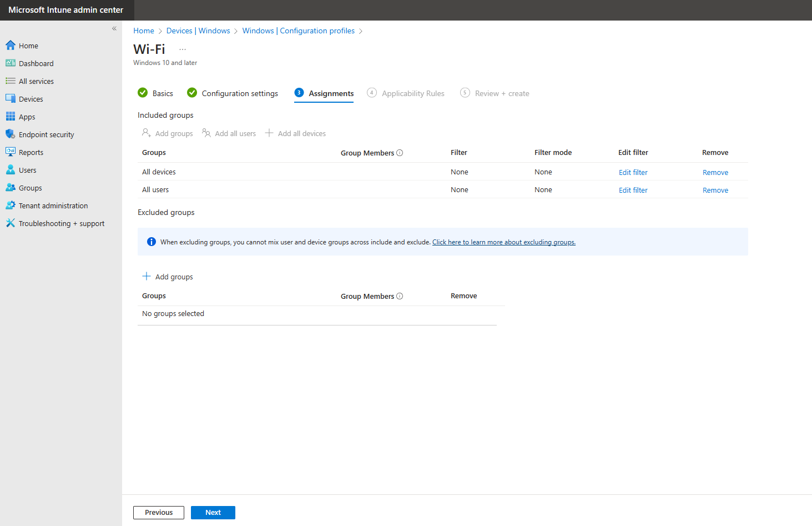Click the Tenant administration gear icon

pyautogui.click(x=11, y=205)
